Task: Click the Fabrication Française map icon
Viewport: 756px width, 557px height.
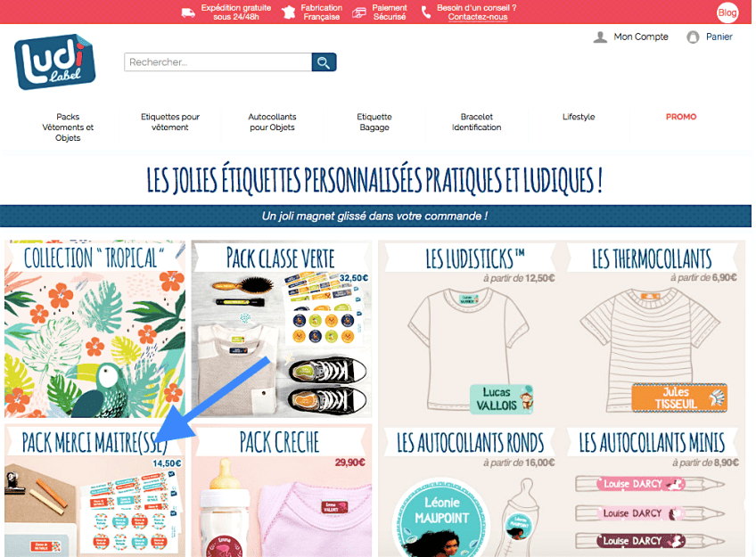Action: tap(288, 12)
